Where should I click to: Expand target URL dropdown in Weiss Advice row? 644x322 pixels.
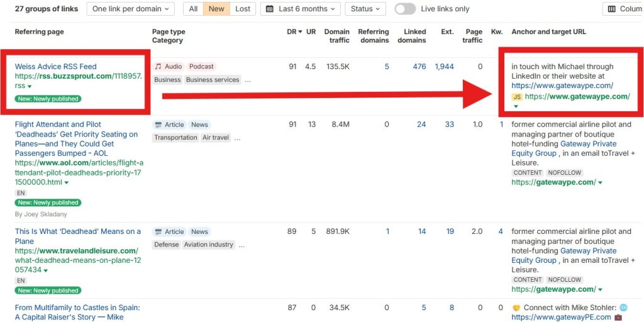516,107
